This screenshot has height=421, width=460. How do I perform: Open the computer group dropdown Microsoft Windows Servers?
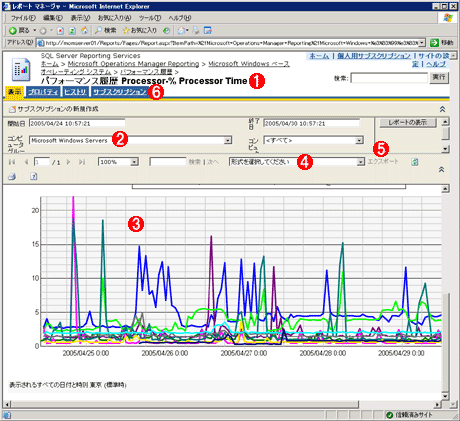[130, 141]
